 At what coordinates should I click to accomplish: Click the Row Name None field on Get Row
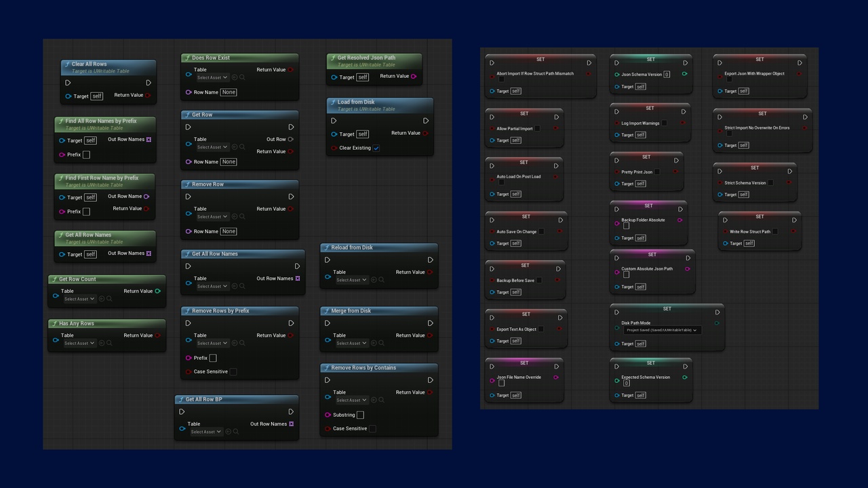coord(229,162)
